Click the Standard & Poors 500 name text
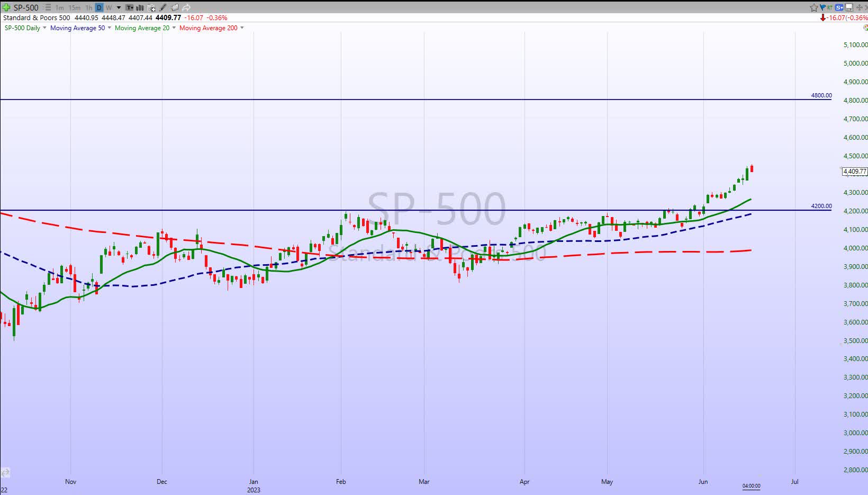This screenshot has width=868, height=495. (37, 17)
